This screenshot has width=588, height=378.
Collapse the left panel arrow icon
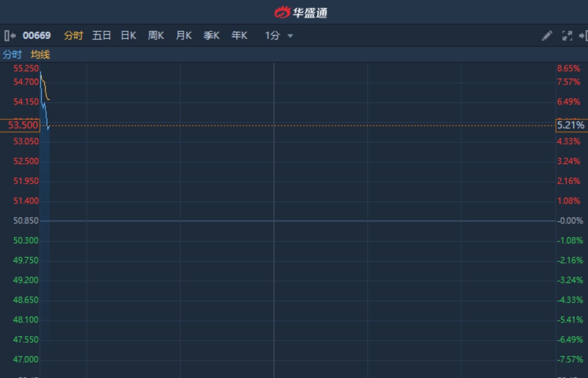coord(10,35)
